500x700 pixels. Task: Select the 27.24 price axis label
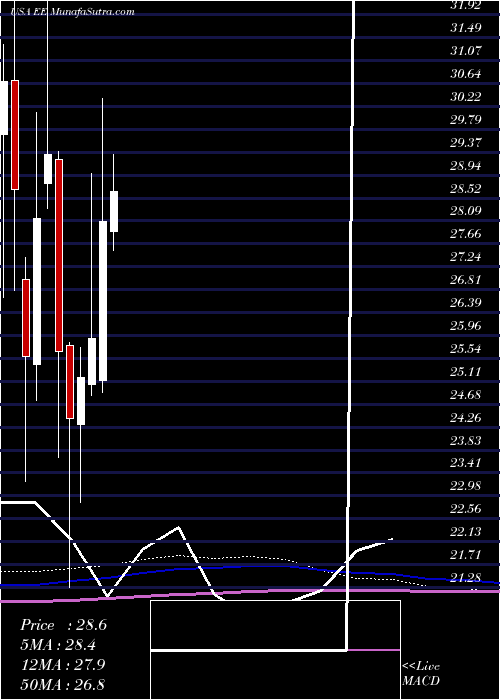click(466, 257)
